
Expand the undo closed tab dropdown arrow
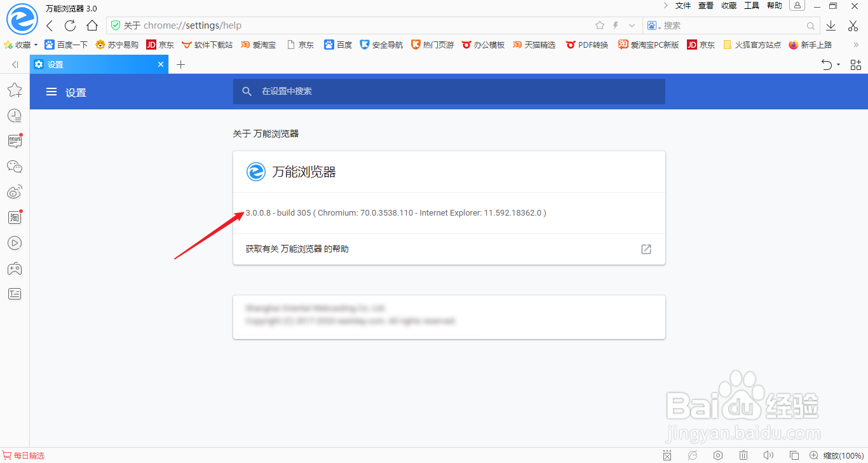(838, 65)
